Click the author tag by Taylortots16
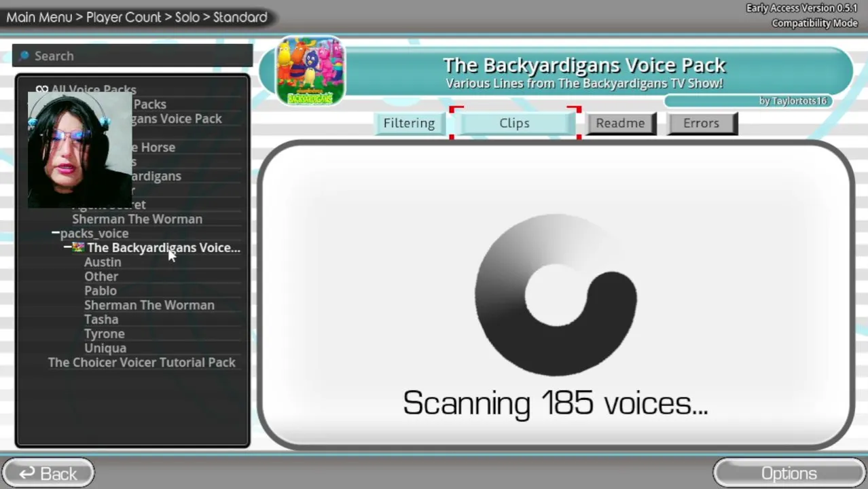Viewport: 868px width, 489px height. coord(747,101)
